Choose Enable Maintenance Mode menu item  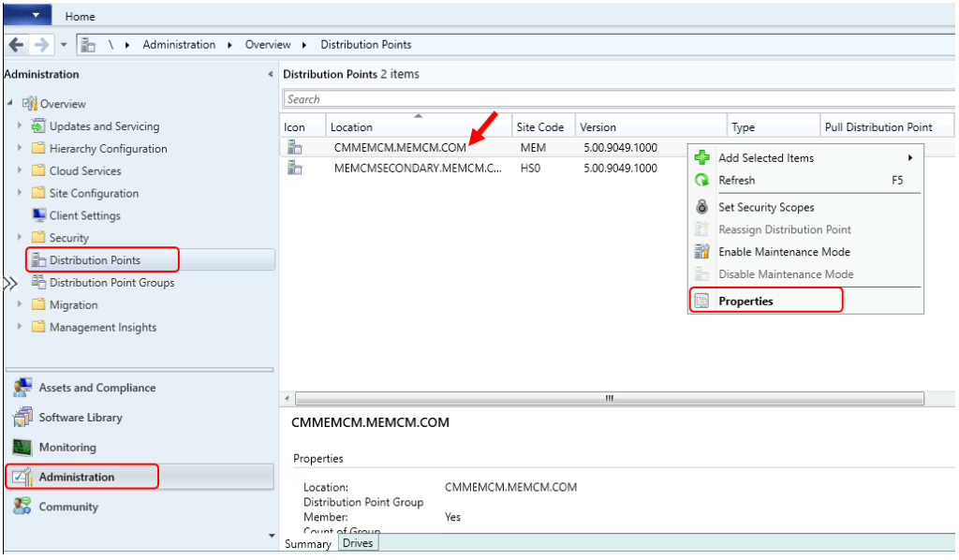pyautogui.click(x=805, y=252)
